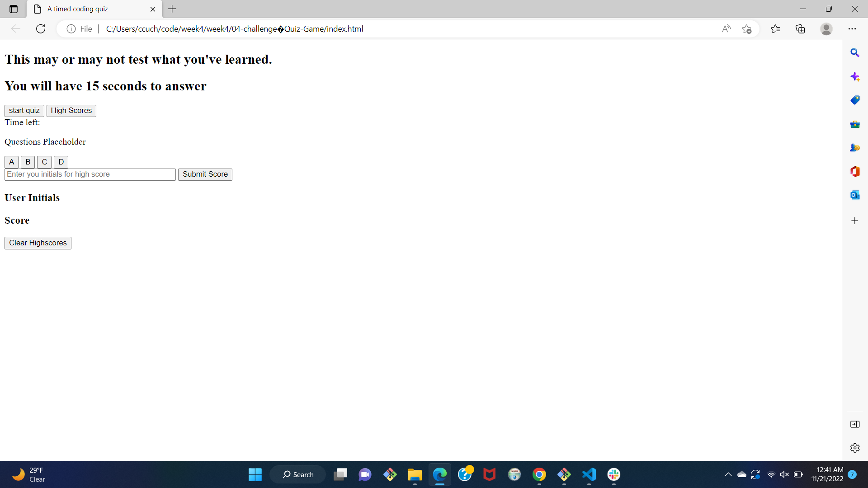
Task: Open the Windows Start button
Action: (x=255, y=474)
